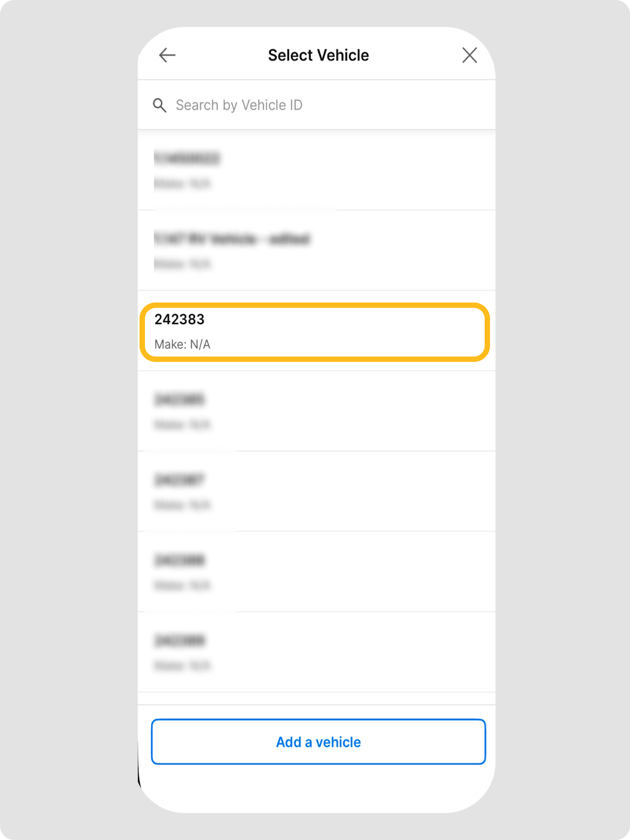Image resolution: width=630 pixels, height=840 pixels.
Task: Click the make line of RV Vehicle entry
Action: click(x=182, y=264)
